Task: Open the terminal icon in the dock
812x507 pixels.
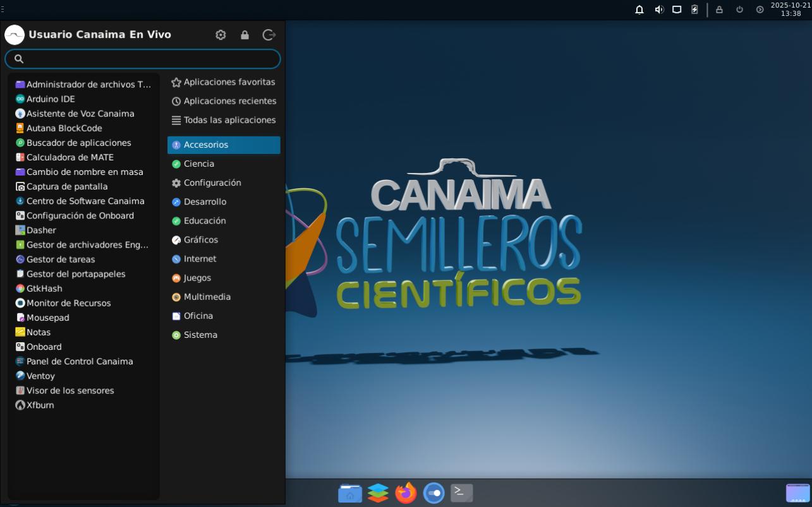Action: pyautogui.click(x=461, y=492)
